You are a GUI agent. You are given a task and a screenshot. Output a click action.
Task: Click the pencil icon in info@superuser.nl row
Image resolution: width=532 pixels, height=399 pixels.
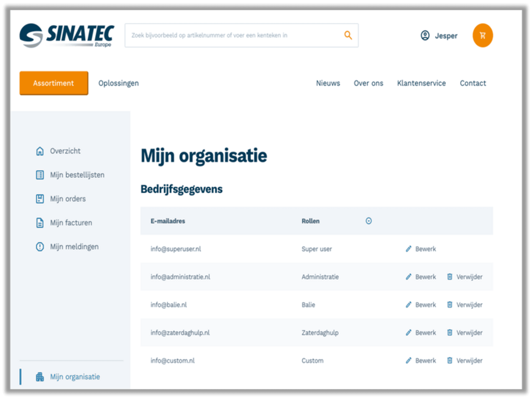(x=408, y=249)
